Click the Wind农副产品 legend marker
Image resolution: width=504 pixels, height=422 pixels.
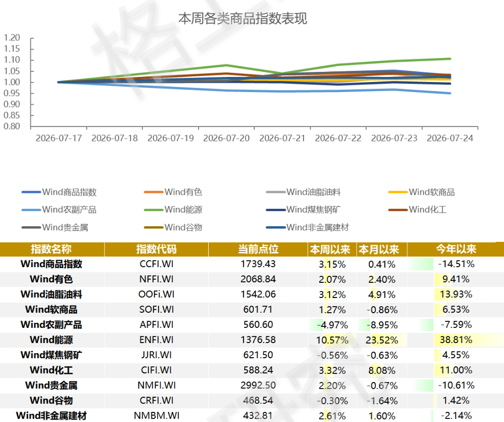point(31,209)
